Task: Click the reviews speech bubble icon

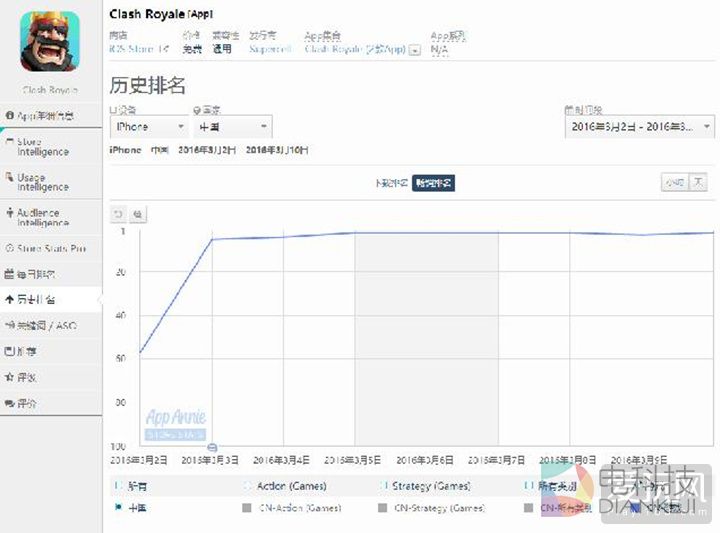Action: [9, 404]
